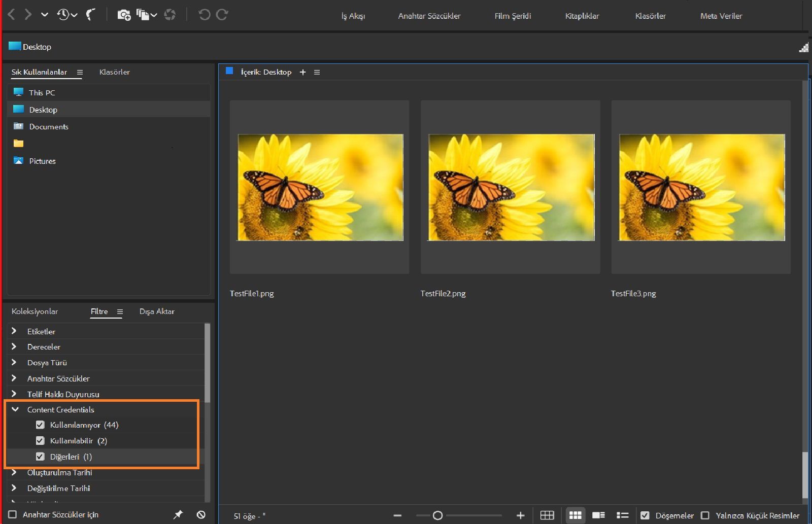
Task: Rotate counterclockwise using the toolbar icon
Action: pyautogui.click(x=204, y=15)
